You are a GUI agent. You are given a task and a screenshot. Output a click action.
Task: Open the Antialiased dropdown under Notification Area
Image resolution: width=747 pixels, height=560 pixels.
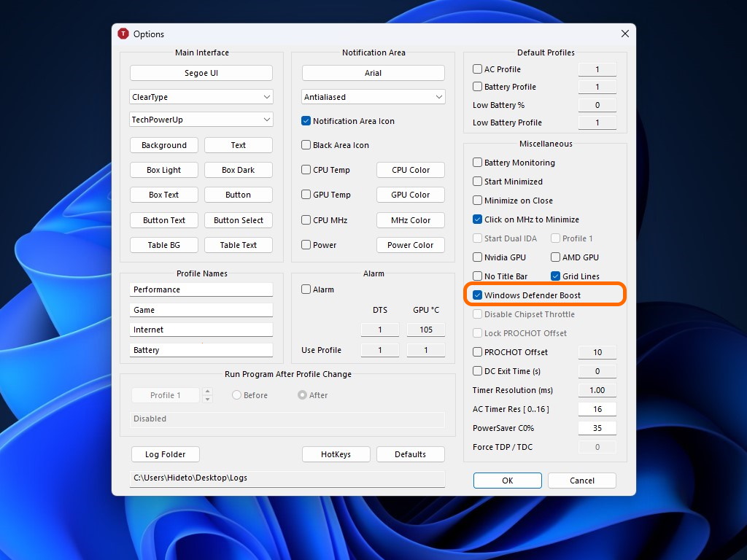coord(373,96)
